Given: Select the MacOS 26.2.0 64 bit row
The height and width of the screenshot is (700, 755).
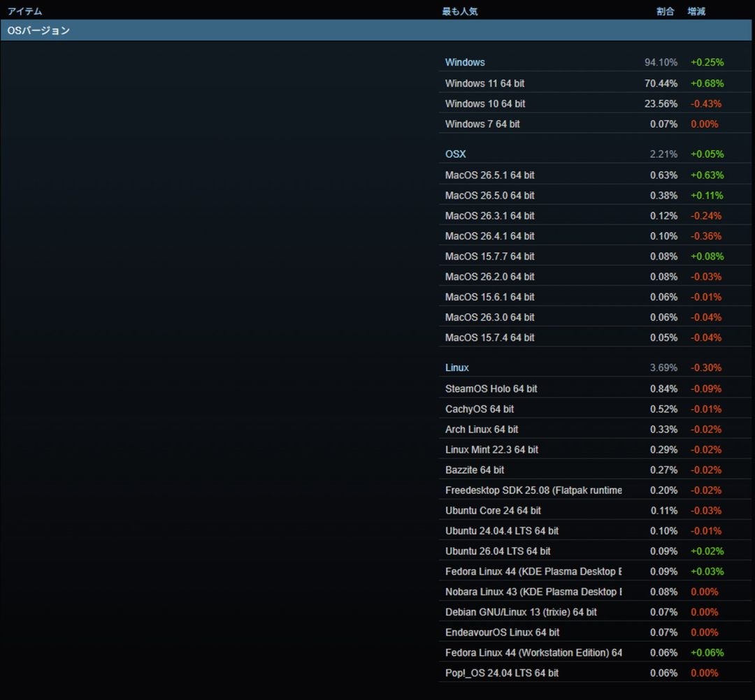Looking at the screenshot, I should coord(595,277).
